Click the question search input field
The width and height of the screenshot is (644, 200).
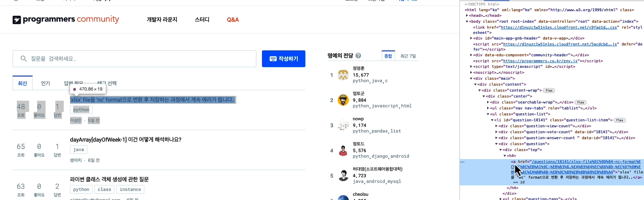(x=134, y=59)
